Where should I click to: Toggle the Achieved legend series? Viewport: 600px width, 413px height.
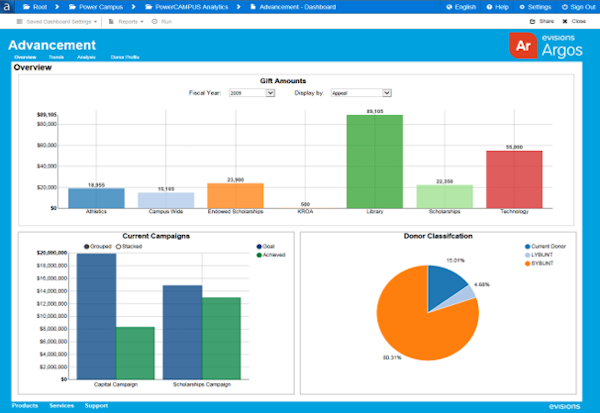pos(271,255)
